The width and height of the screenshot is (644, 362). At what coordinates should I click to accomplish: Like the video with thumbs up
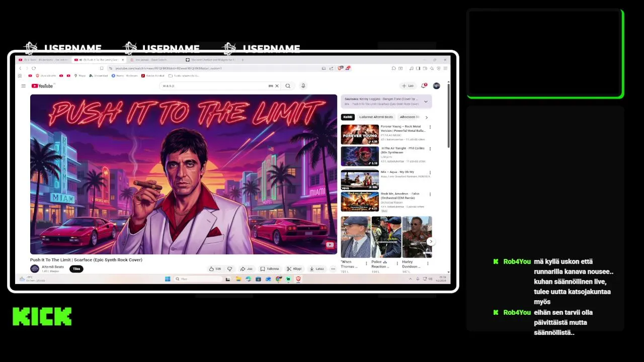pyautogui.click(x=215, y=269)
